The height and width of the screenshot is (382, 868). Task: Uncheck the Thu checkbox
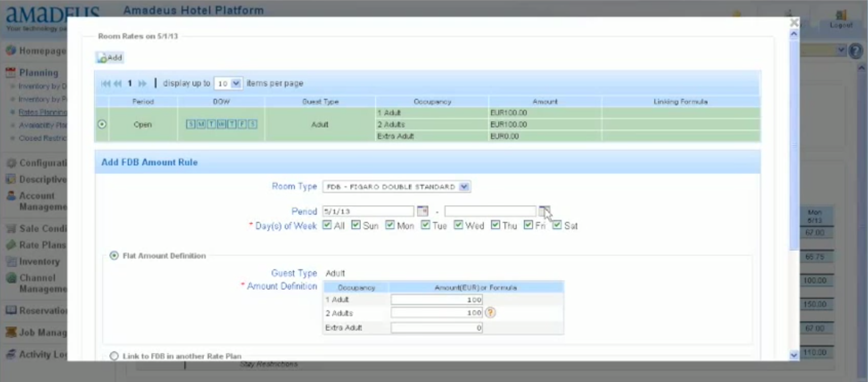pyautogui.click(x=495, y=225)
